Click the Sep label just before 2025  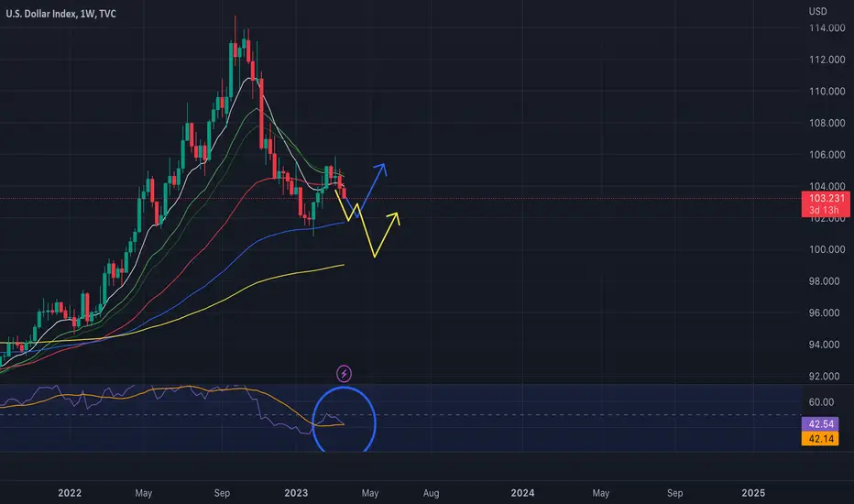coord(674,493)
